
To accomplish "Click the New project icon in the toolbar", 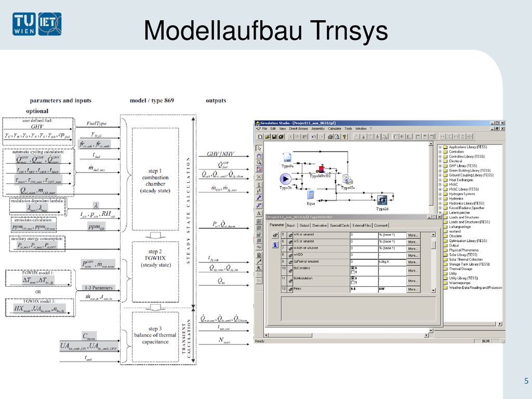I will point(260,137).
